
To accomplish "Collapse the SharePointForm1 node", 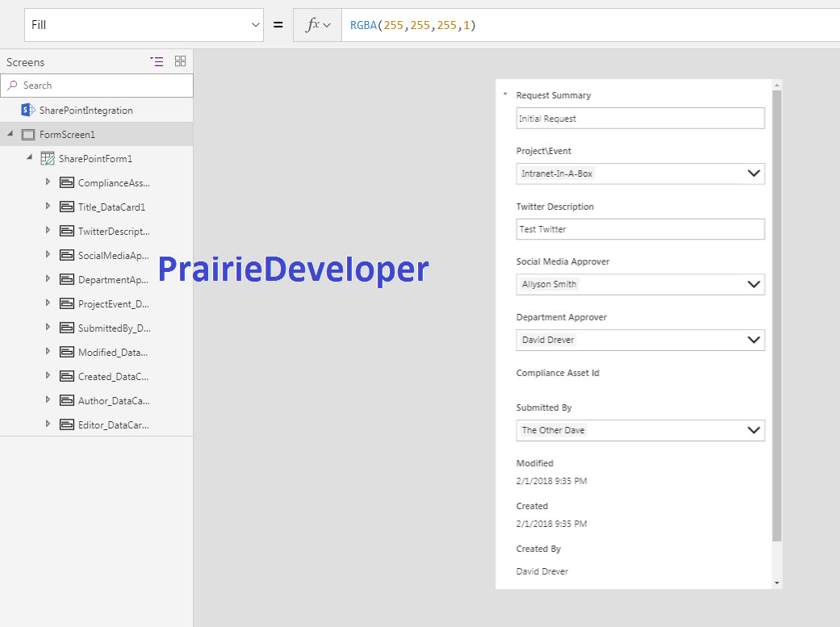I will point(30,157).
